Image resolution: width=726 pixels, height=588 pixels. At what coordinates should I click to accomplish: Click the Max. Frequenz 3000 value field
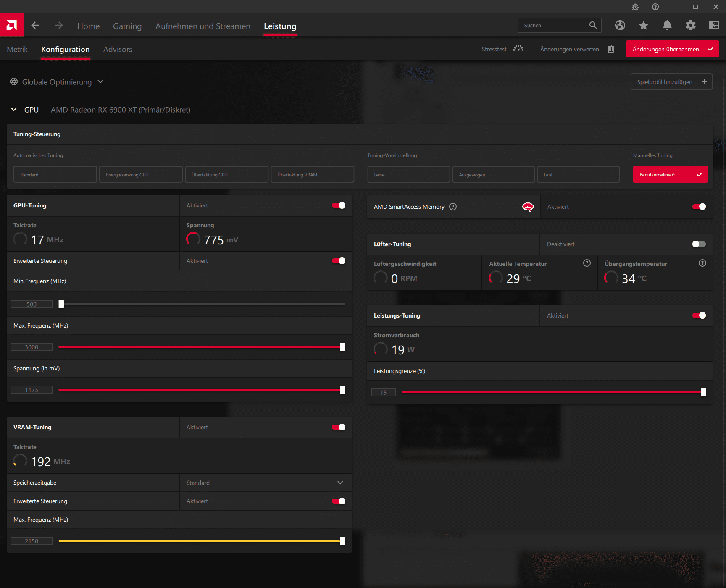pyautogui.click(x=32, y=347)
